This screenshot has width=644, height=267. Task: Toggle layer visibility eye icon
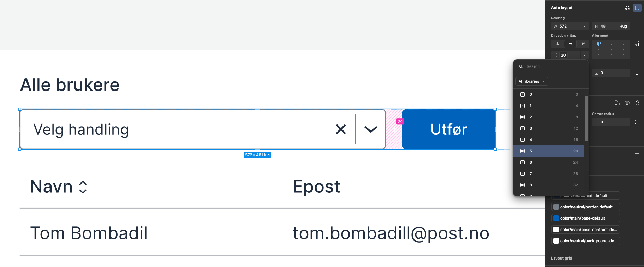[x=627, y=103]
